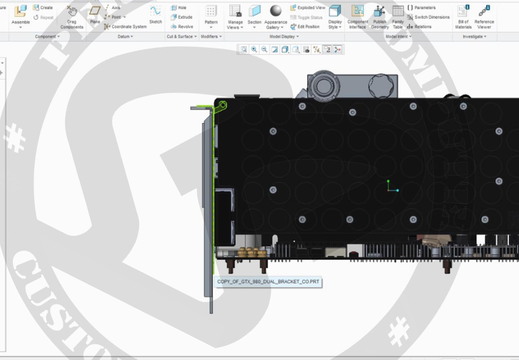Open datum display filters
The height and width of the screenshot is (360, 519).
point(317,50)
